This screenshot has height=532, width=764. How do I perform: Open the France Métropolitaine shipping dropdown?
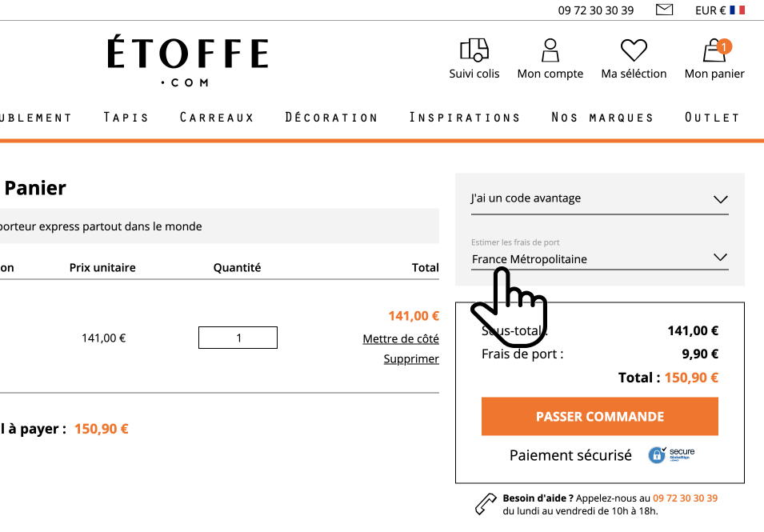tap(599, 258)
